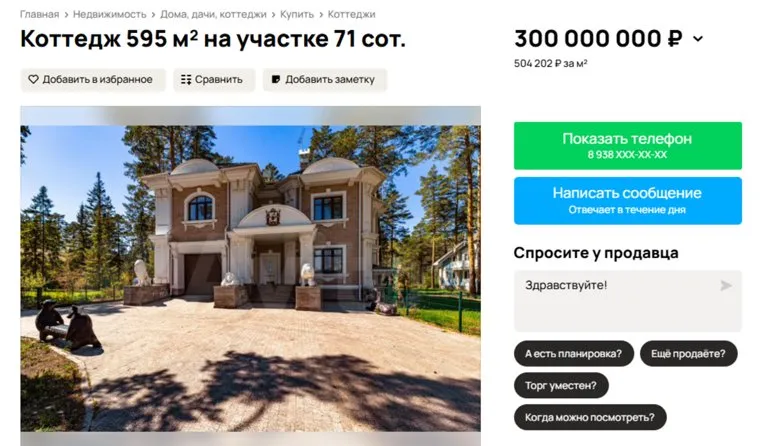Go to Недвижимость breadcrumb

click(110, 15)
